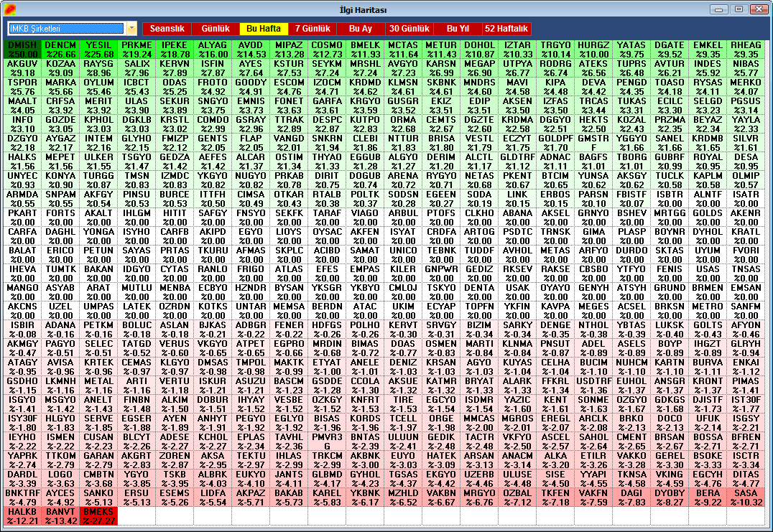Image resolution: width=773 pixels, height=532 pixels.
Task: Select the PGSUS %3.14 cell
Action: click(746, 106)
